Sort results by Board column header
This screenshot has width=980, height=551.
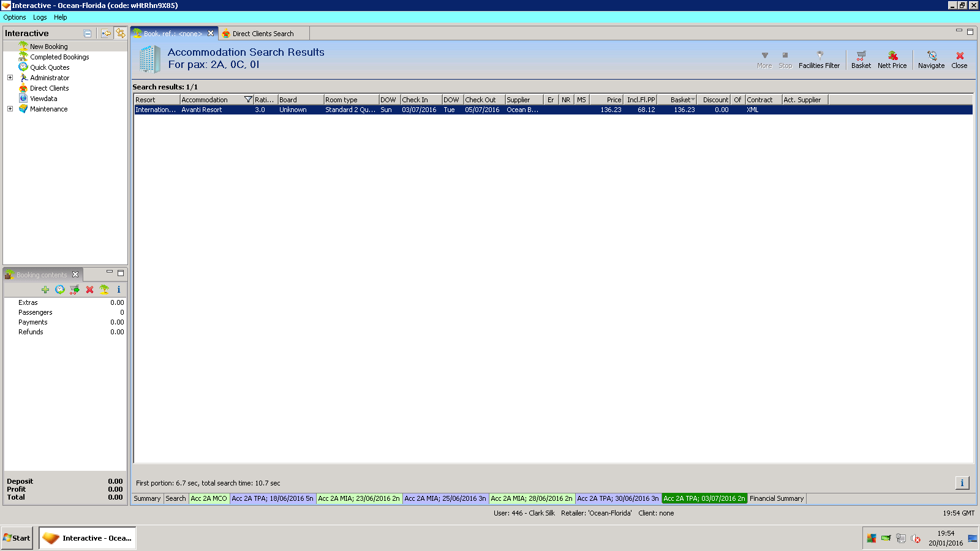coord(301,100)
